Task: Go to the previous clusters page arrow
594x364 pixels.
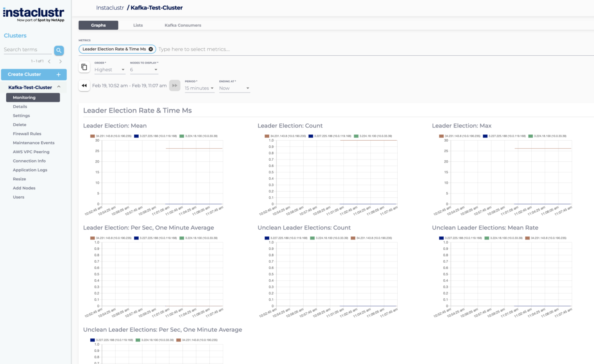Action: [x=49, y=61]
